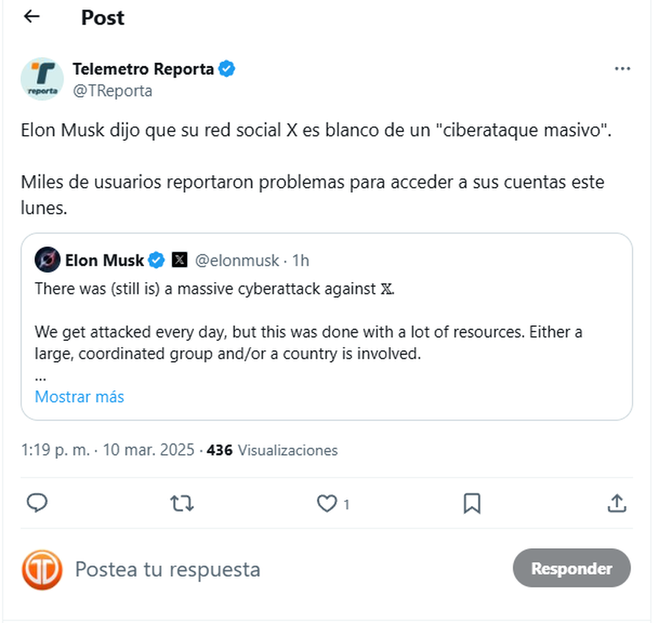This screenshot has height=623, width=672.
Task: Open the three-dot more options menu
Action: (x=622, y=69)
